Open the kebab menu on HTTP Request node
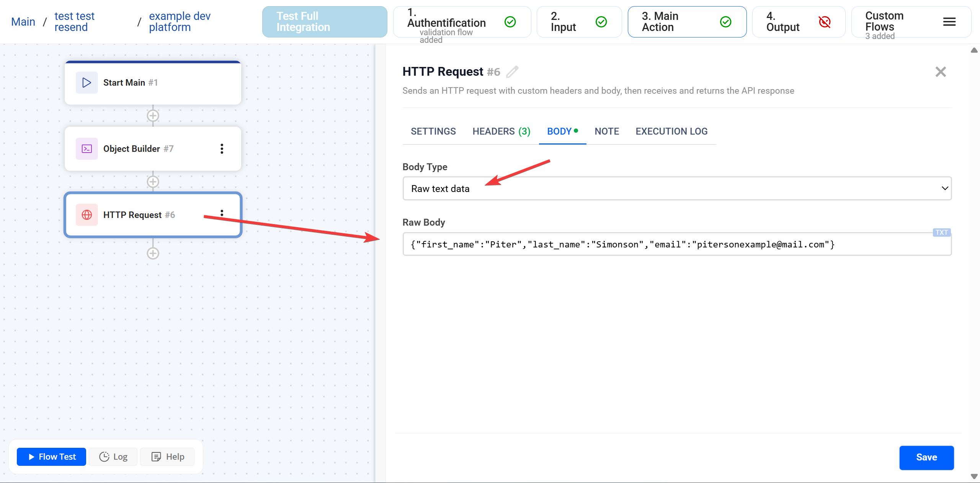 click(x=222, y=213)
